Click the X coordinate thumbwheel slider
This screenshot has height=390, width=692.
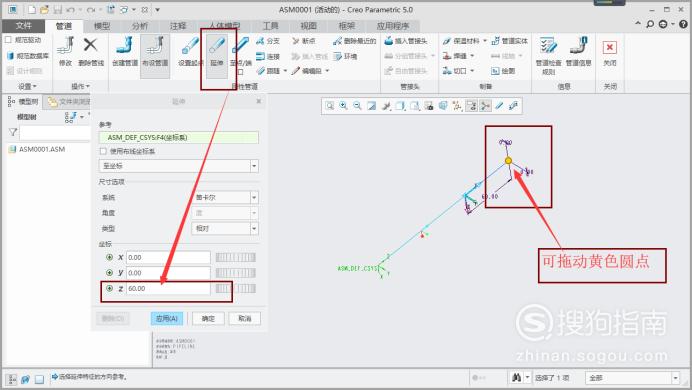[236, 257]
